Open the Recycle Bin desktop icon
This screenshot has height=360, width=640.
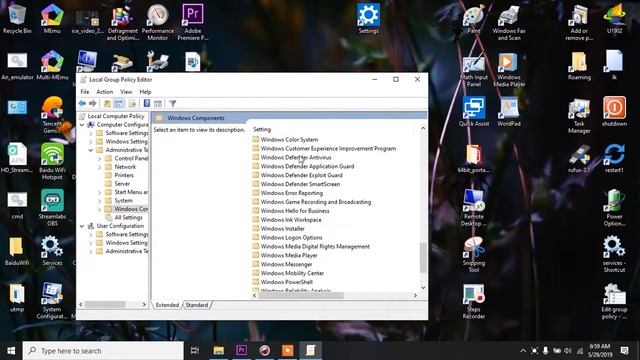[x=17, y=19]
